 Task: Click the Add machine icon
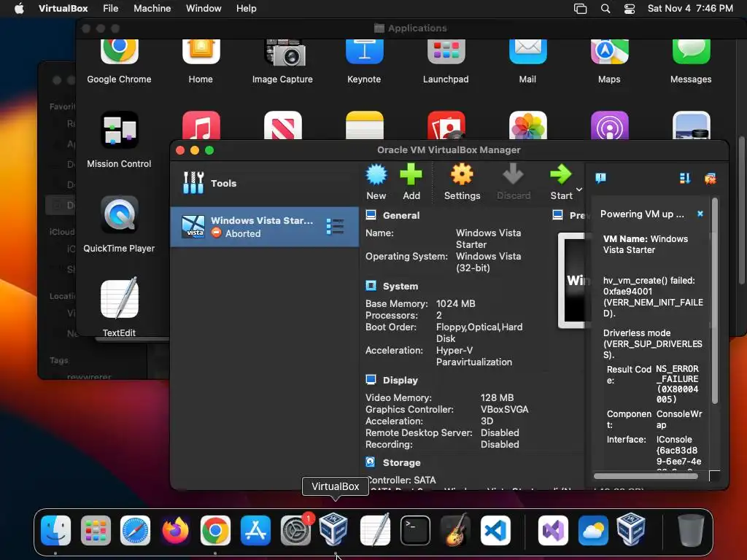pos(411,175)
